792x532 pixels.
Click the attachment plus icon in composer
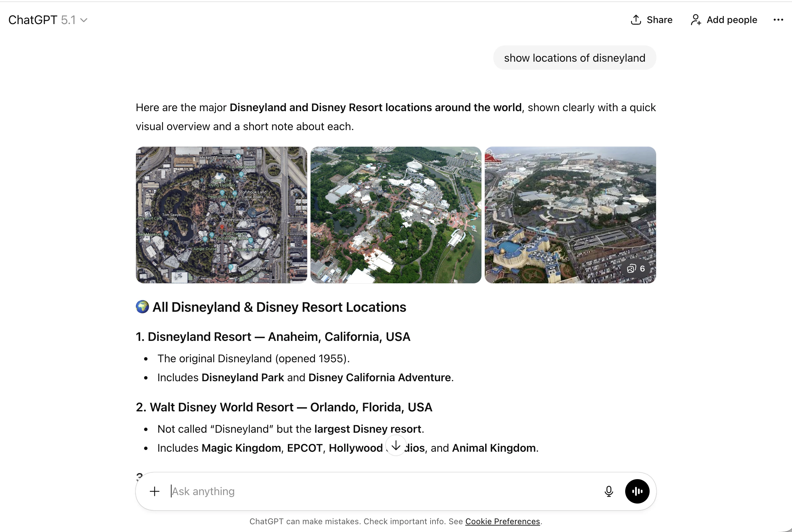tap(155, 491)
